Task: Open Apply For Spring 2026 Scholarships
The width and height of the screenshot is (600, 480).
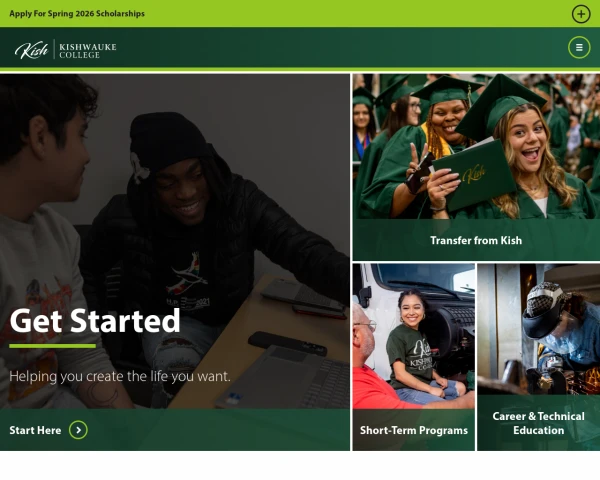Action: tap(77, 13)
